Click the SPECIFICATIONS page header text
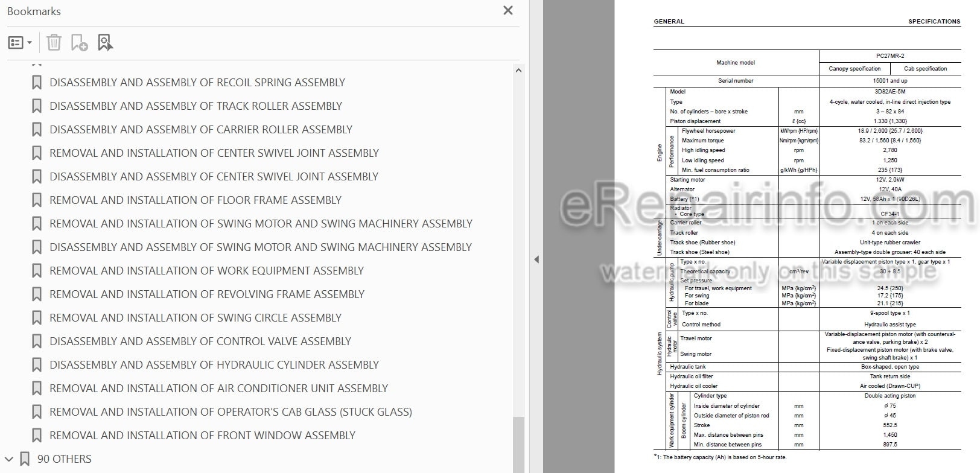980x473 pixels. (x=934, y=21)
